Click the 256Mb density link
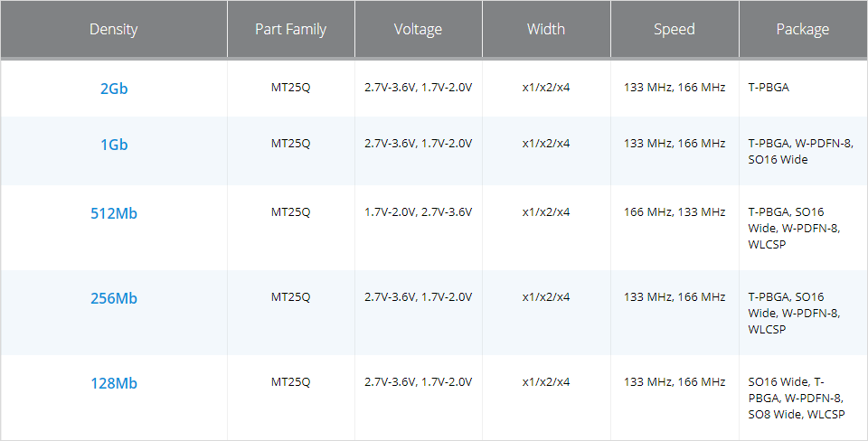 tap(114, 298)
